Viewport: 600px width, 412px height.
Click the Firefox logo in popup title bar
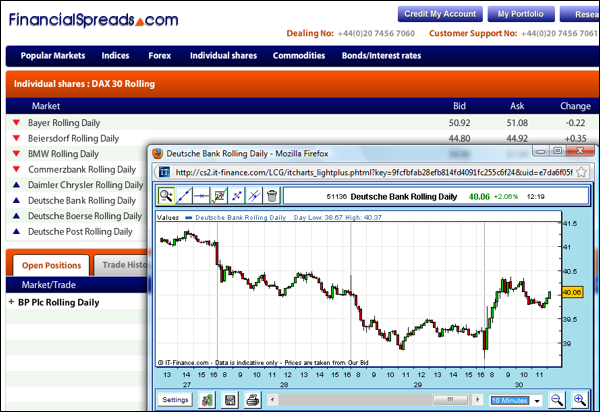coord(158,153)
